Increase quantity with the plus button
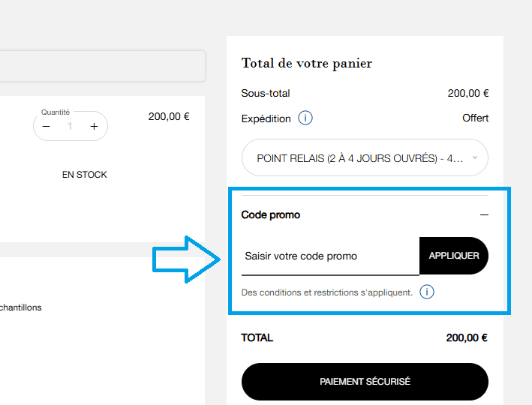The image size is (532, 405). point(94,127)
